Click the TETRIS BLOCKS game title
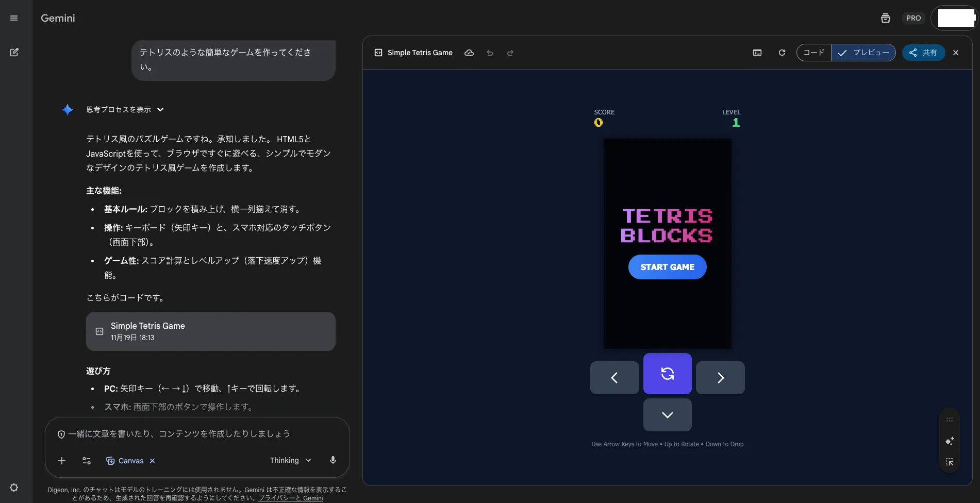This screenshot has height=503, width=980. click(x=667, y=225)
